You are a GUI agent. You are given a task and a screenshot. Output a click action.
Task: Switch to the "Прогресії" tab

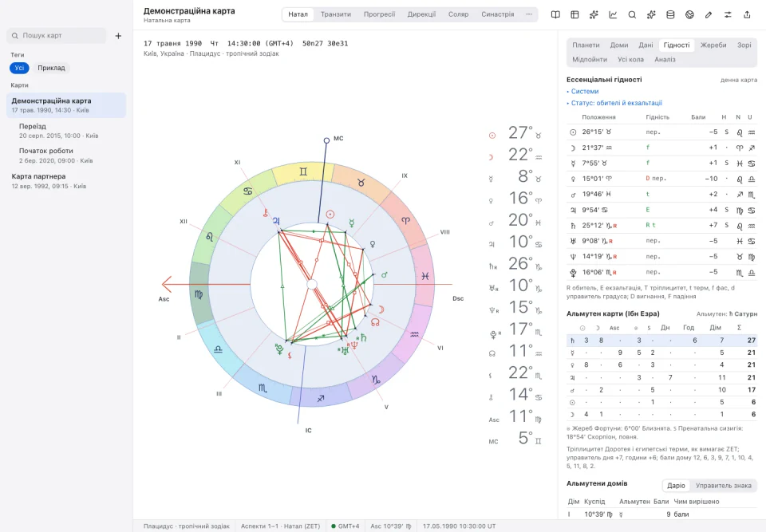pyautogui.click(x=379, y=14)
